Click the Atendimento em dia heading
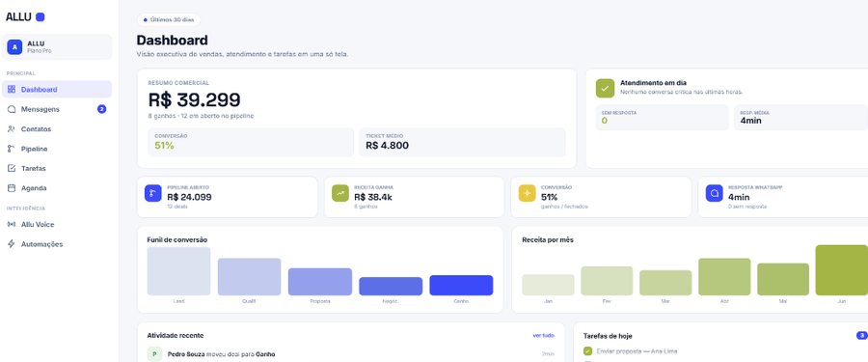Screen dimensions: 868x362 click(654, 83)
